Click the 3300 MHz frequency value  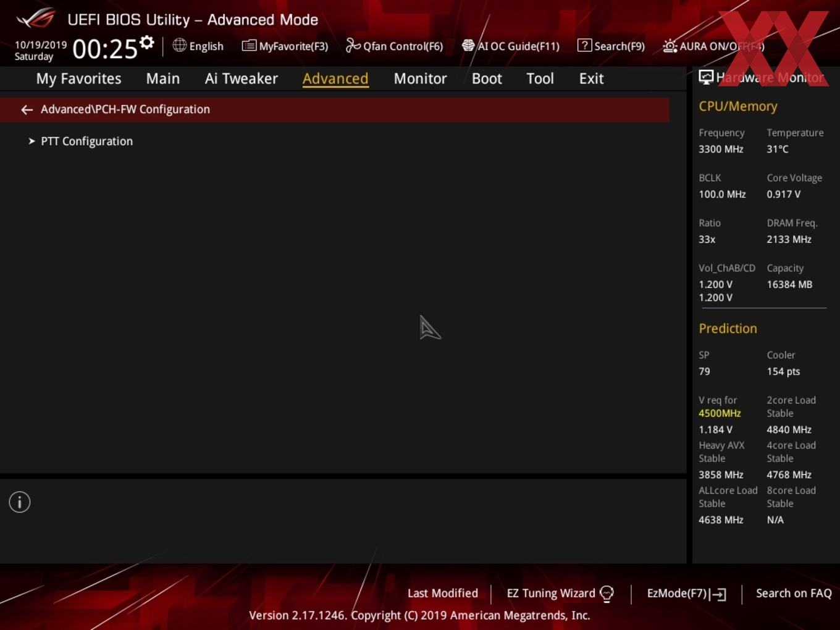tap(721, 149)
